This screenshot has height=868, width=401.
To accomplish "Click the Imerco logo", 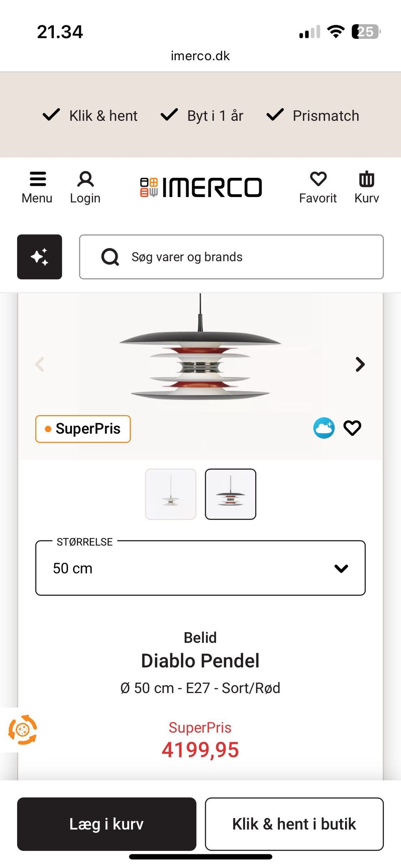I will point(201,187).
